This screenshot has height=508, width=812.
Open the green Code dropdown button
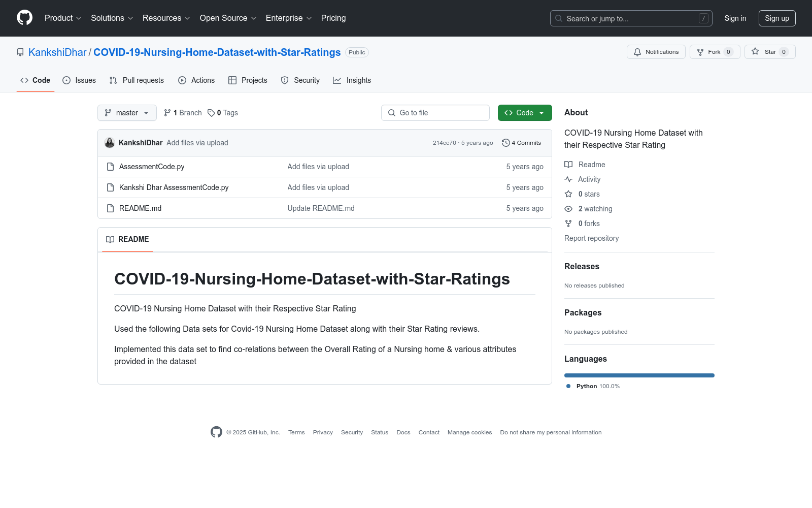pos(525,113)
